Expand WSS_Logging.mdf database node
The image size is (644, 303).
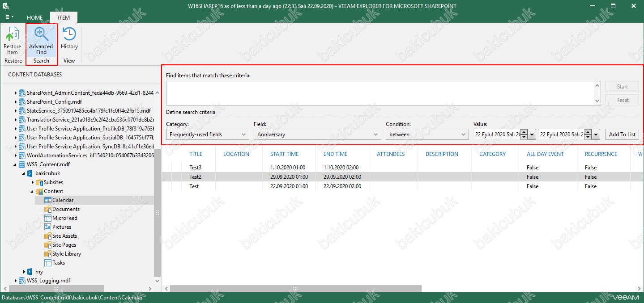click(16, 281)
